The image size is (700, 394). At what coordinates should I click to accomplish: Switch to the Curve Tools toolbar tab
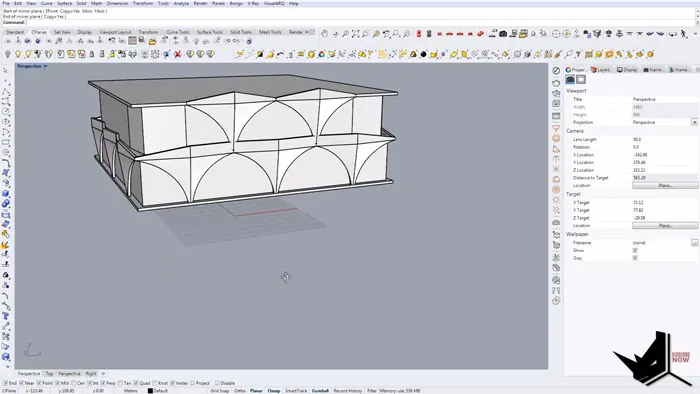pyautogui.click(x=178, y=32)
